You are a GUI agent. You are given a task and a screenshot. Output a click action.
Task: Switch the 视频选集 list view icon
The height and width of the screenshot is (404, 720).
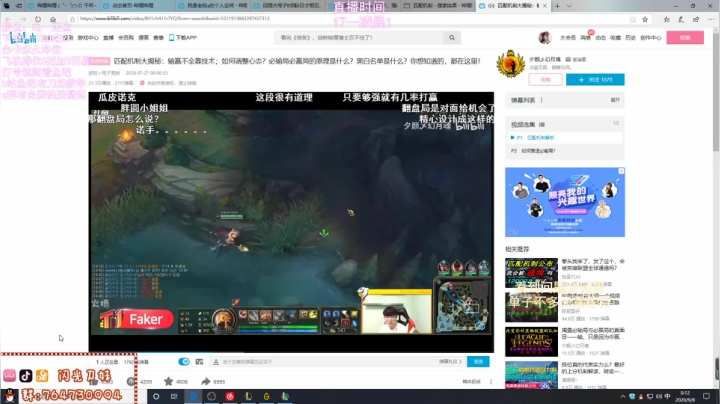(x=542, y=124)
